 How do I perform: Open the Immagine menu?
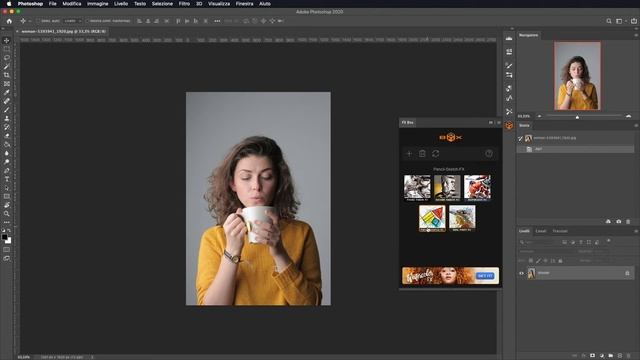coord(98,4)
